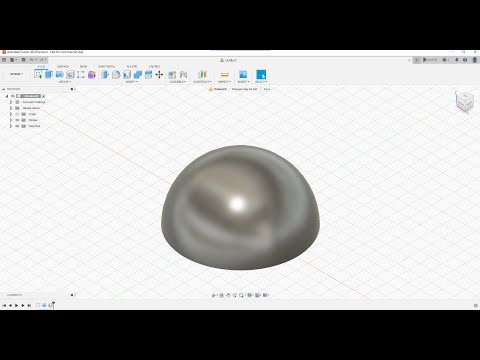Viewport: 480px width, 360px height.
Task: Click the Joint icon
Action: click(x=183, y=74)
